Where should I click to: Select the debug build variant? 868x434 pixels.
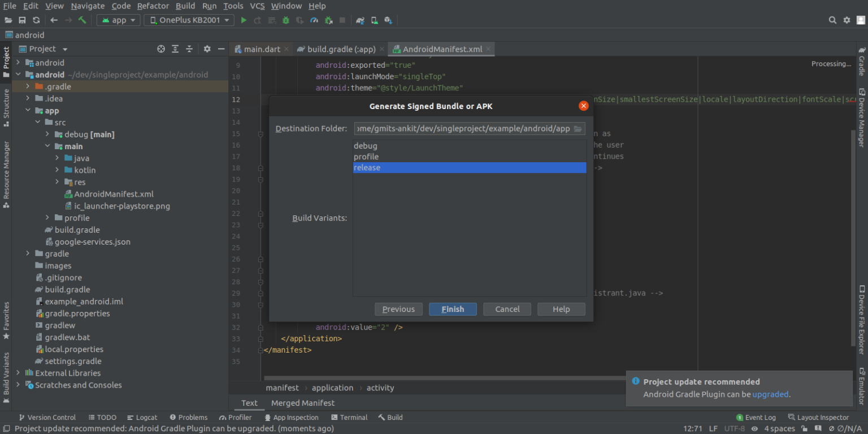pos(366,146)
